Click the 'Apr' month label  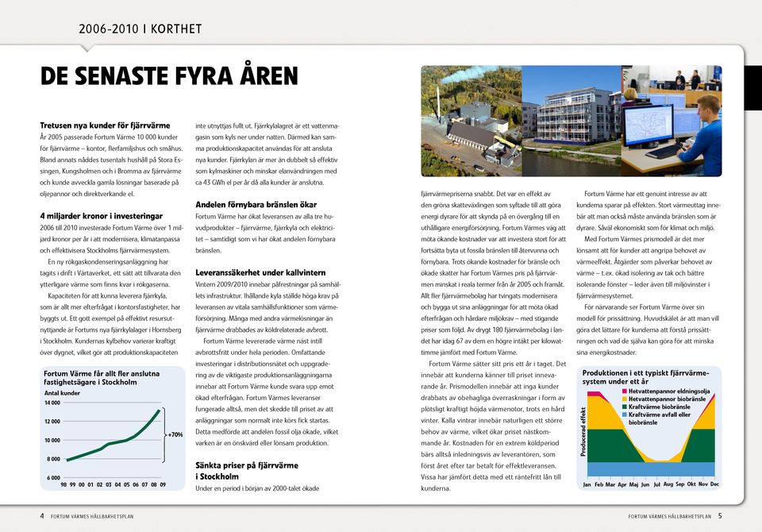coord(622,484)
